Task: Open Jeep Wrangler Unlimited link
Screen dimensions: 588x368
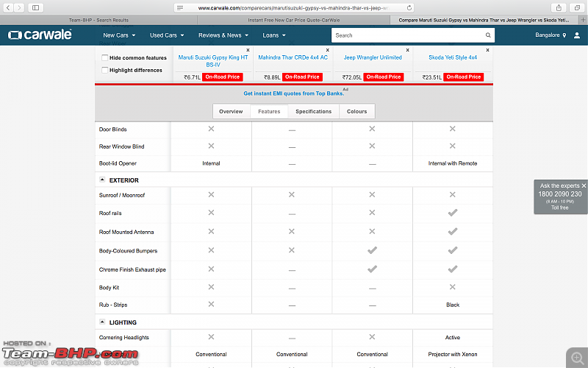Action: [x=373, y=57]
